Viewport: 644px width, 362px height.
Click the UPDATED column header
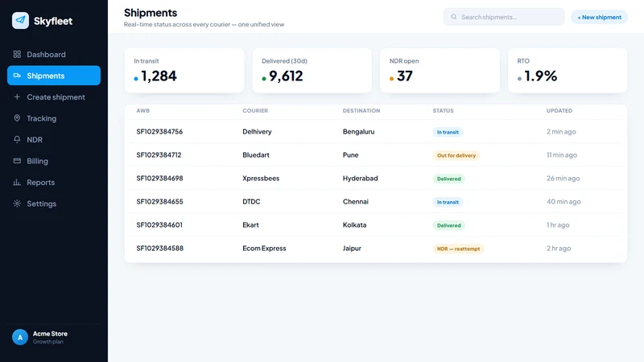click(x=559, y=111)
